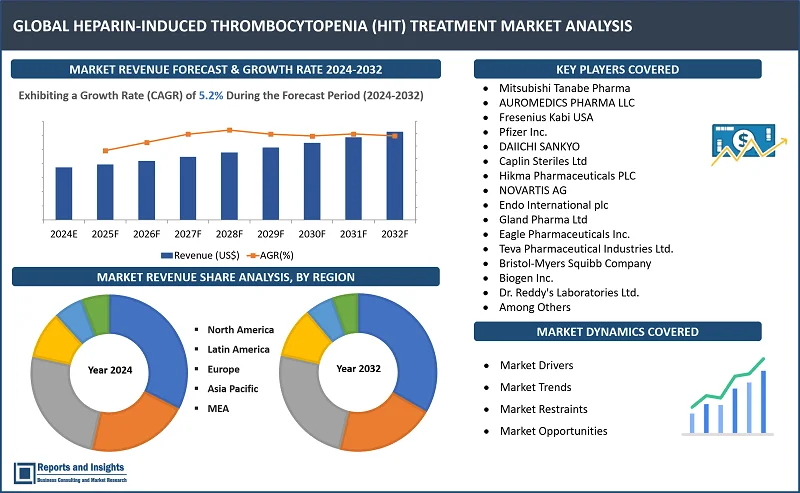Viewport: 800px width, 493px height.
Task: Click the 2027F axis label
Action: tap(188, 234)
